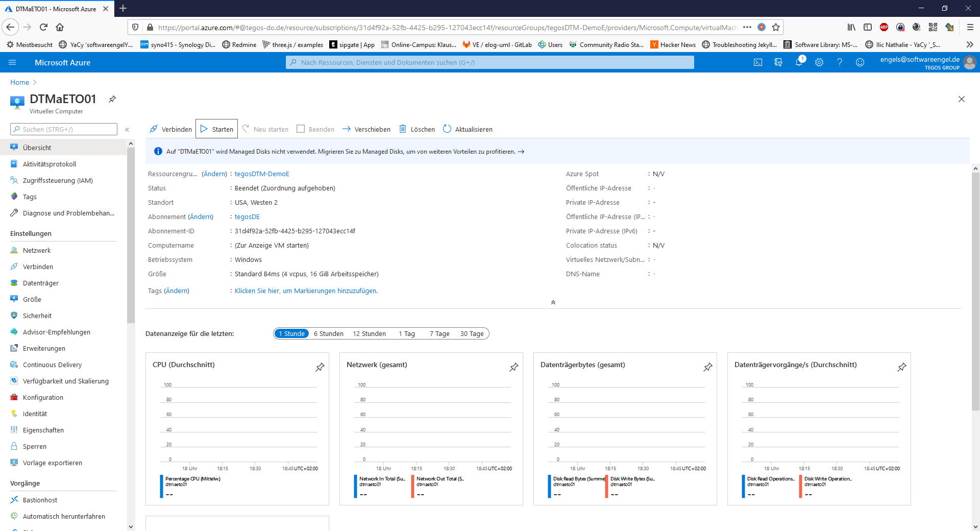The image size is (980, 531).
Task: Pin the Netzwerk (gesamt) chart
Action: tap(514, 367)
